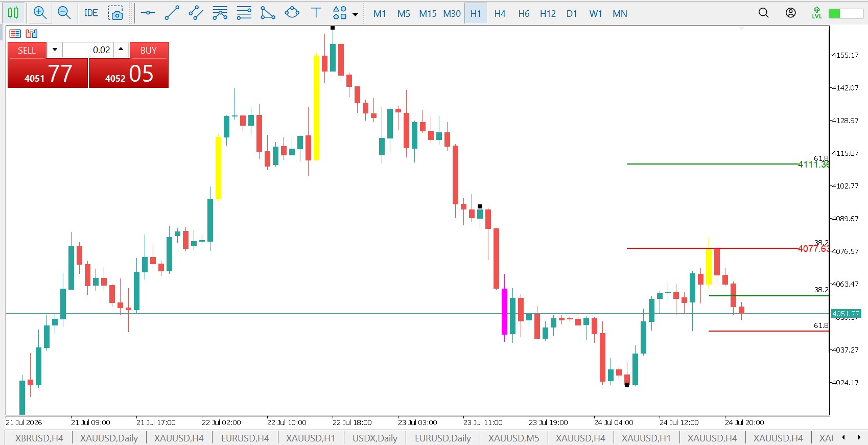Screen dimensions: 868x445
Task: Click the magenta candlestick on the chart
Action: [x=505, y=312]
